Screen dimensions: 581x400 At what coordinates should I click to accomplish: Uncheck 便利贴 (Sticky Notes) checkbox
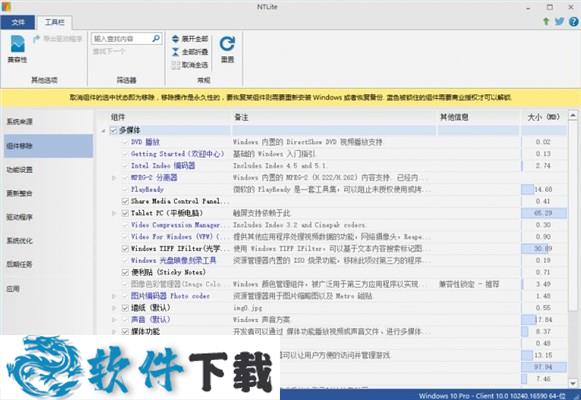[125, 272]
